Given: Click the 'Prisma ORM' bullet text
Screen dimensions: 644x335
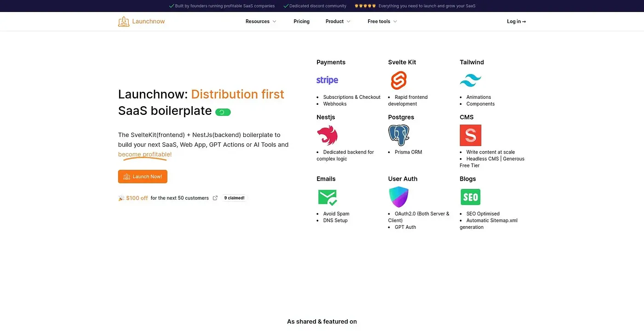Looking at the screenshot, I should coord(408,152).
